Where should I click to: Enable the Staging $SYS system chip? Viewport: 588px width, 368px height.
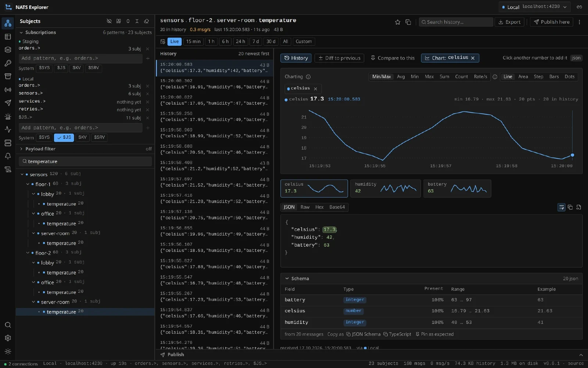tap(44, 68)
